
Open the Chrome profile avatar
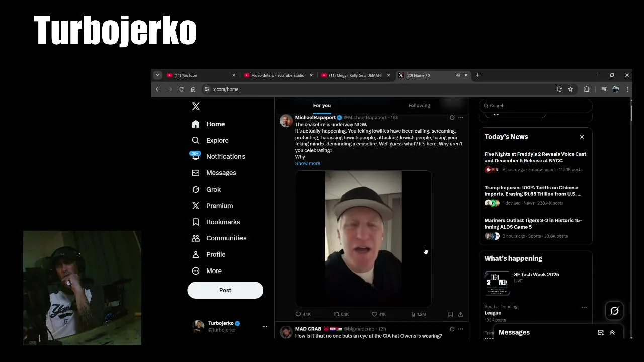click(x=616, y=89)
